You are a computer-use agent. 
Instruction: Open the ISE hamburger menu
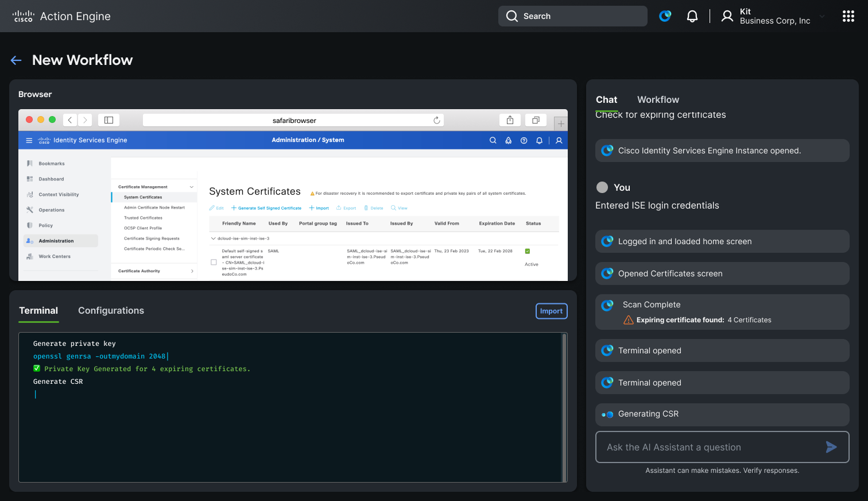29,140
